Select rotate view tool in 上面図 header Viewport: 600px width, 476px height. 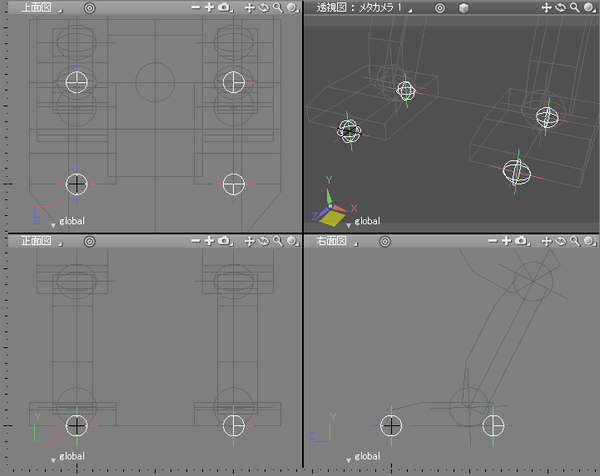click(x=263, y=8)
